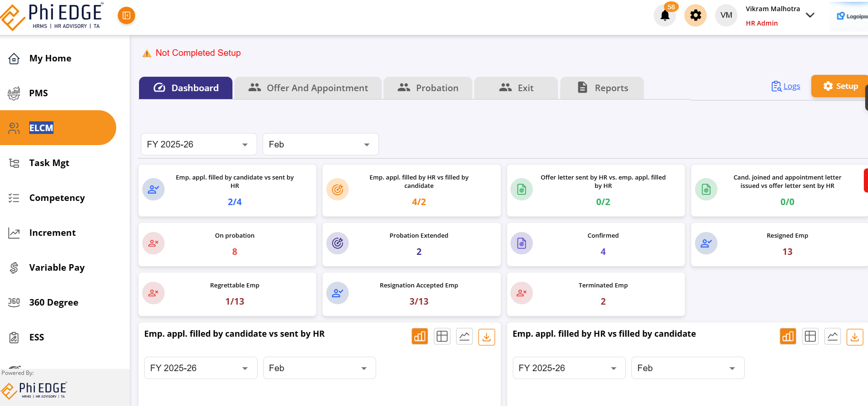Collapse sidebar using the orange toggle icon
The width and height of the screenshot is (868, 406).
pyautogui.click(x=126, y=15)
